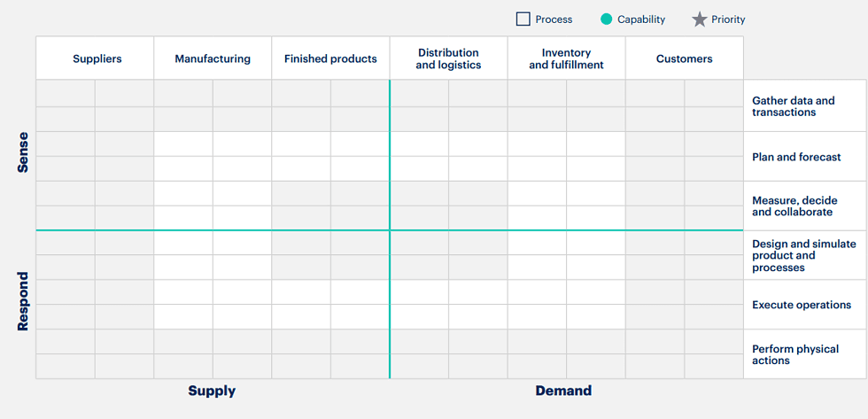The width and height of the screenshot is (868, 419).
Task: Select the Priority legend label
Action: point(728,19)
